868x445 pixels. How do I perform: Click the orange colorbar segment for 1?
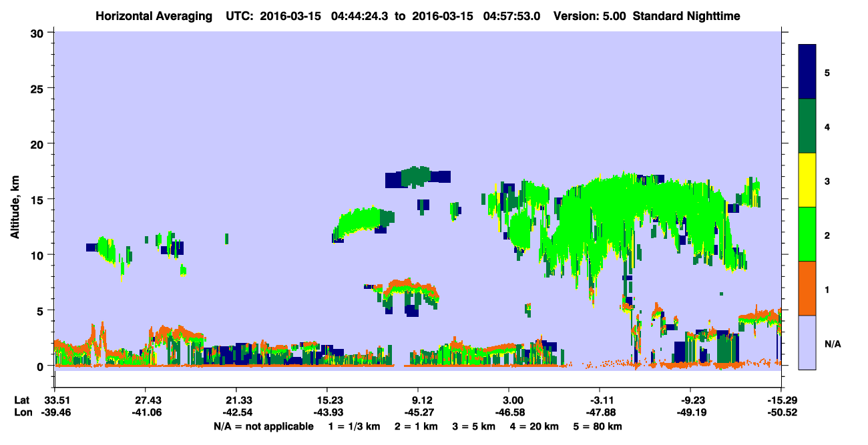(807, 288)
